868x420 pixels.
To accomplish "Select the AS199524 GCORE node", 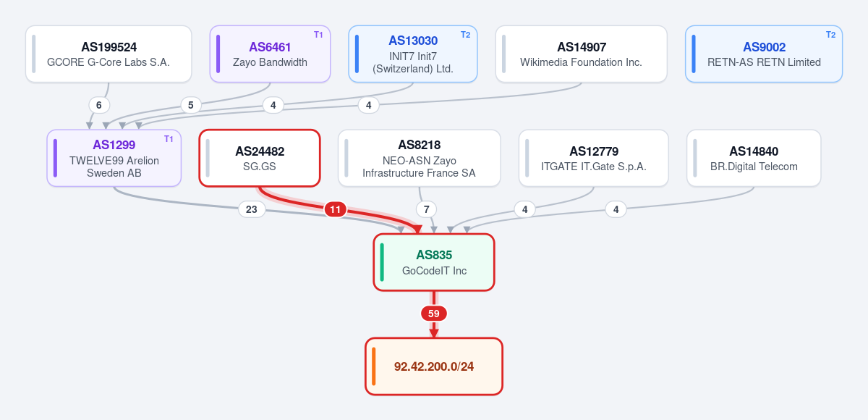I will [109, 54].
